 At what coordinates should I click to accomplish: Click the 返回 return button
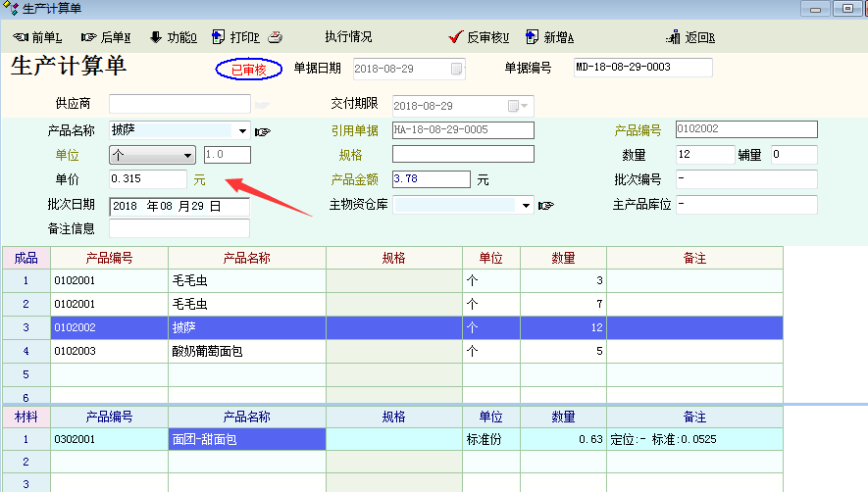(x=690, y=37)
